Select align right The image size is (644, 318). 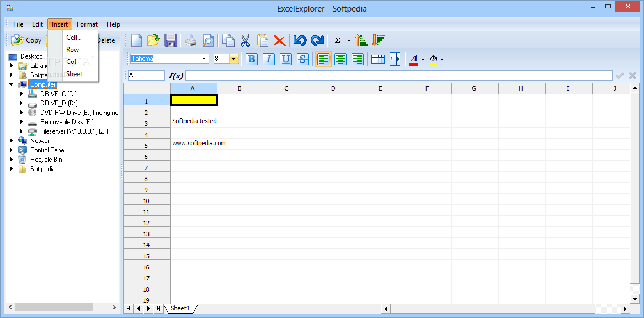tap(358, 59)
